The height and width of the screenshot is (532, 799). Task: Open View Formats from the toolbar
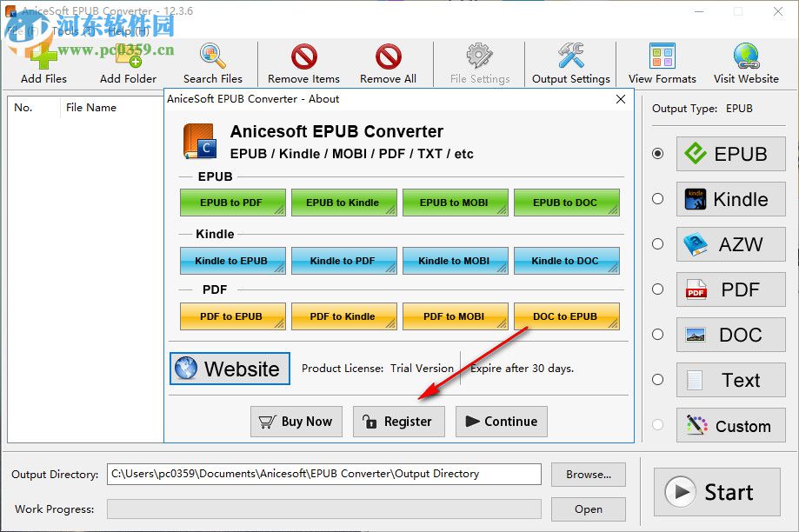(661, 54)
